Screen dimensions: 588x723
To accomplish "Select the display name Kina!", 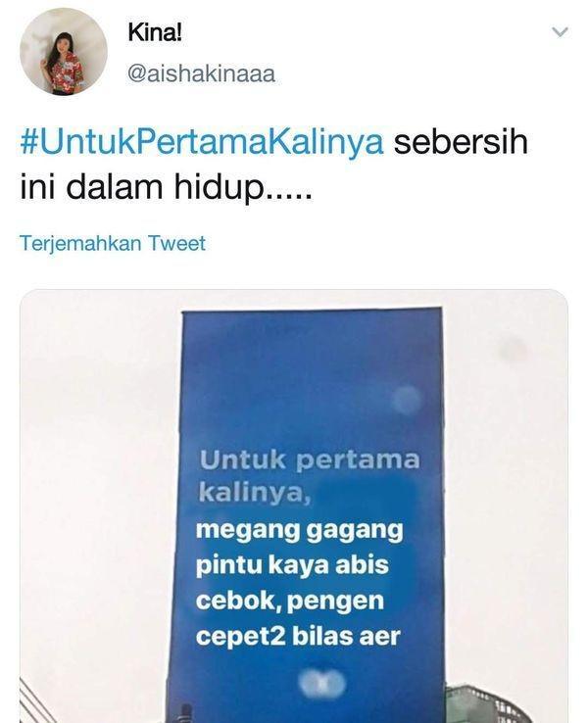I will tap(155, 32).
